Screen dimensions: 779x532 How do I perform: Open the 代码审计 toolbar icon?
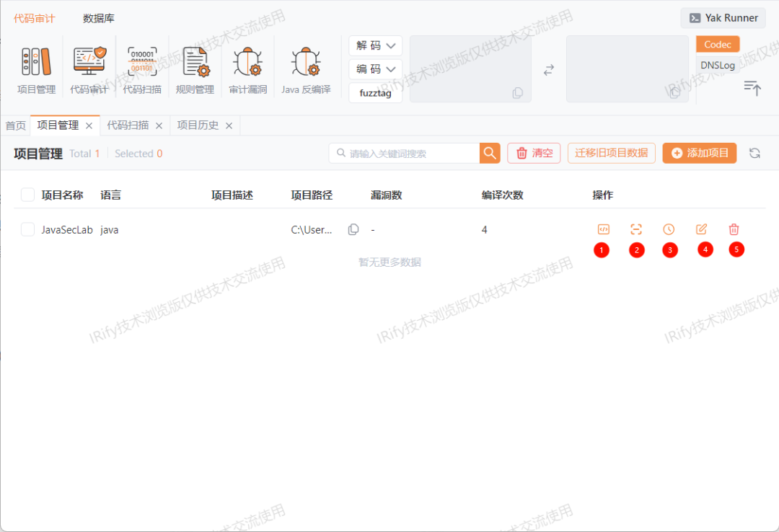pyautogui.click(x=89, y=69)
